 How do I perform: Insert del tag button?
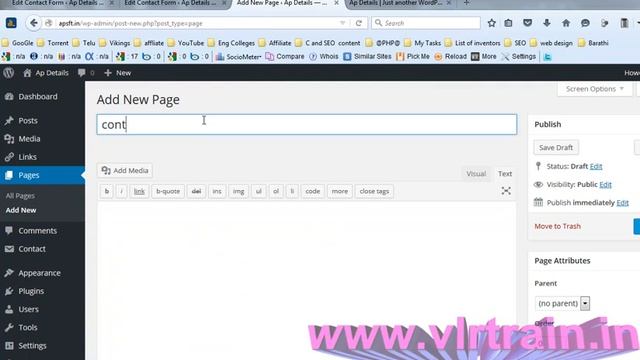pos(196,191)
